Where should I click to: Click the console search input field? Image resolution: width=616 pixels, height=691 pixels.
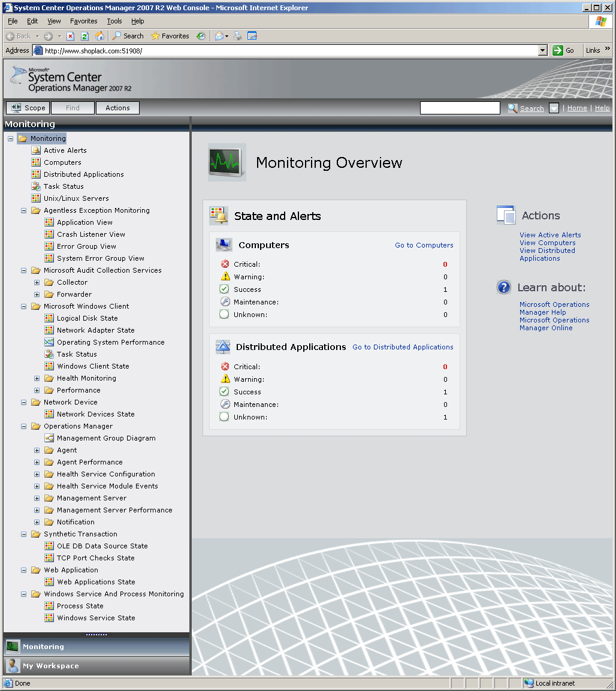[x=460, y=108]
